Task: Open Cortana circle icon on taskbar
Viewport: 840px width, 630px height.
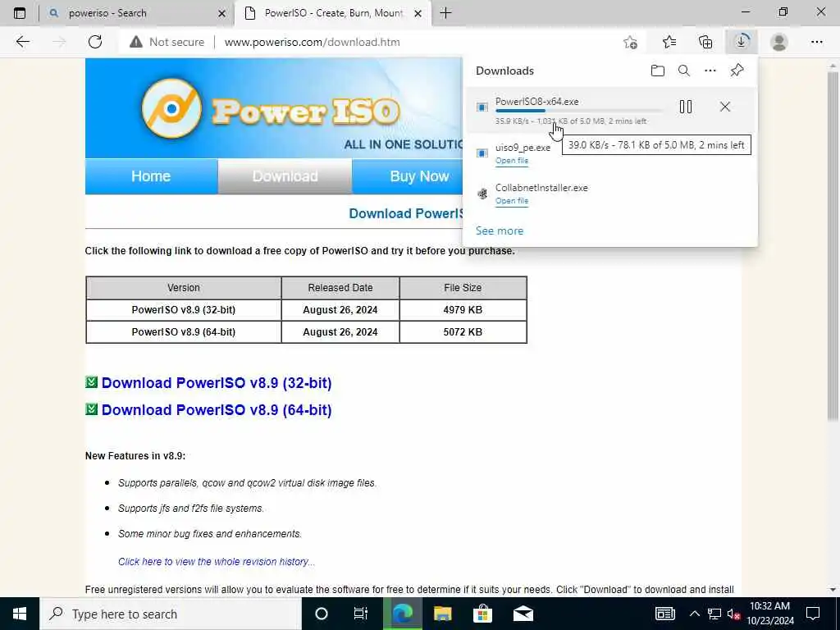Action: coord(322,614)
